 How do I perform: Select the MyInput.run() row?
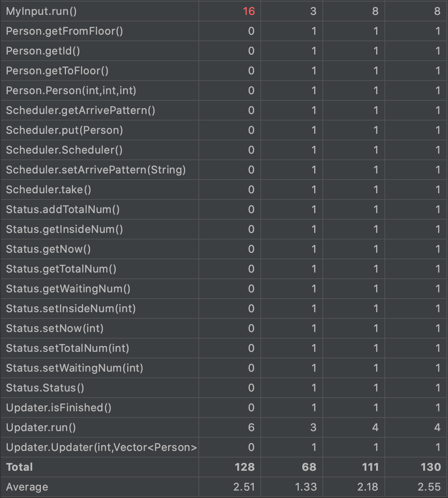click(x=41, y=11)
